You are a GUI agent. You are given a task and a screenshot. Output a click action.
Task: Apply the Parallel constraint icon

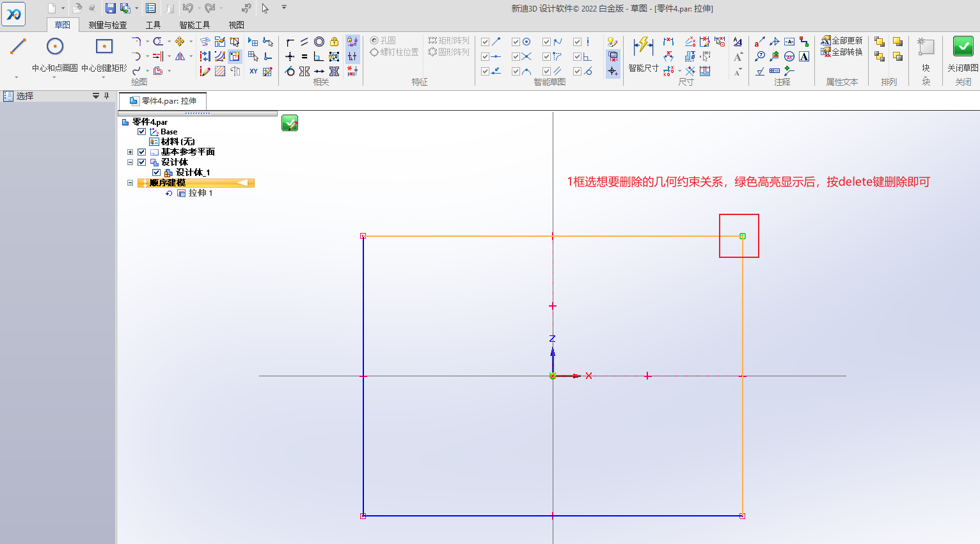(304, 42)
